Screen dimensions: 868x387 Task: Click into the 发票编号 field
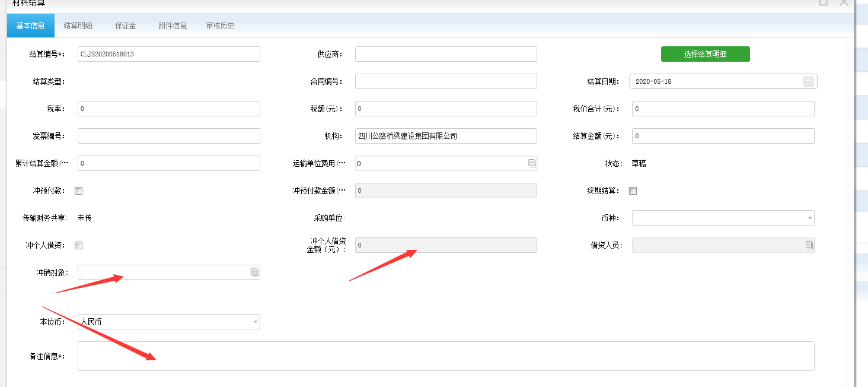[168, 136]
